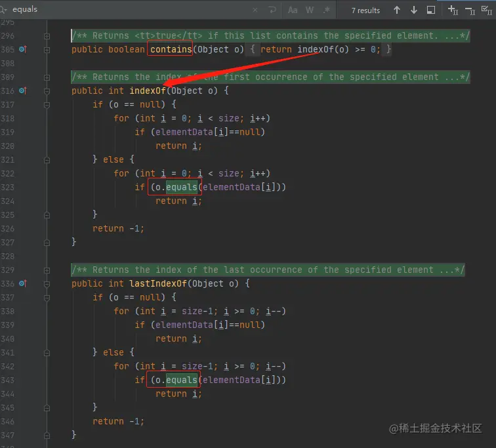Expand folded Javadoc at line 296

[47, 36]
